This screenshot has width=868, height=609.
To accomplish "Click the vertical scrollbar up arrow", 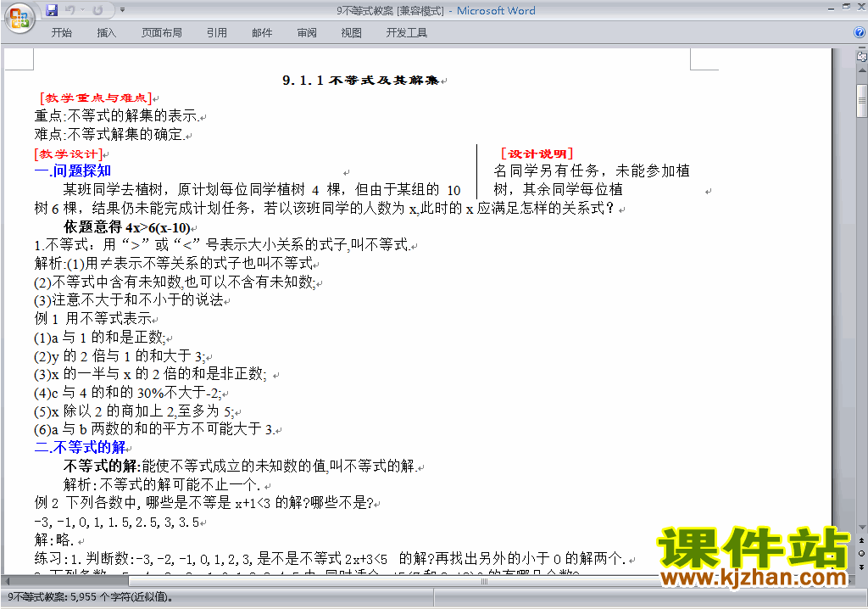I will [x=861, y=71].
